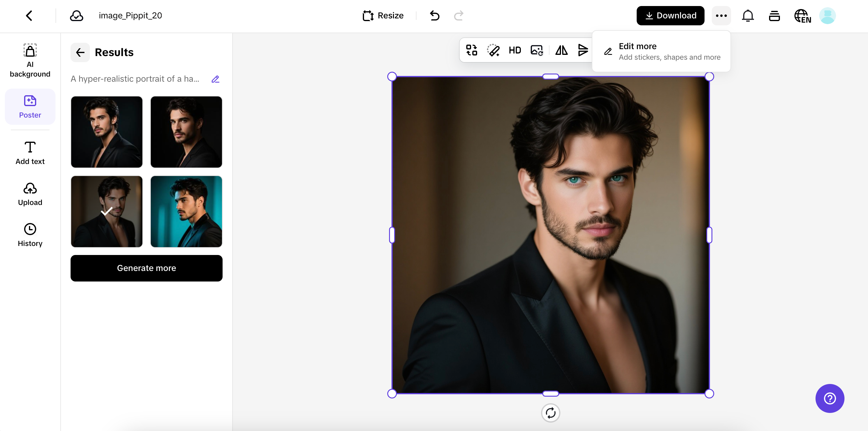Click the Generate more button
The height and width of the screenshot is (431, 868).
coord(146,268)
